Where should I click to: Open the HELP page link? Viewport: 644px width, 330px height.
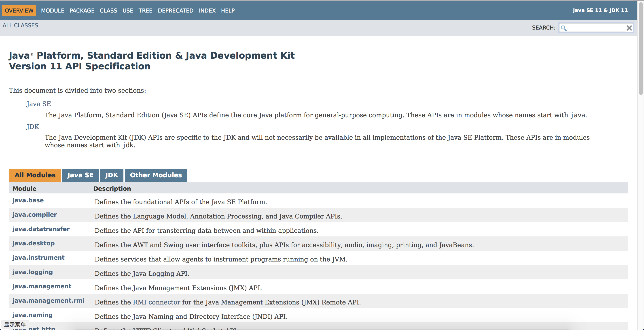(x=227, y=11)
